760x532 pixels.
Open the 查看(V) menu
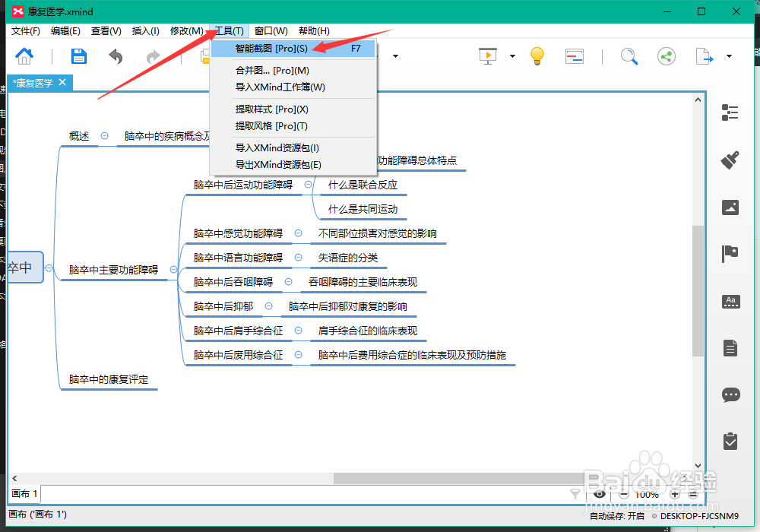pyautogui.click(x=106, y=31)
